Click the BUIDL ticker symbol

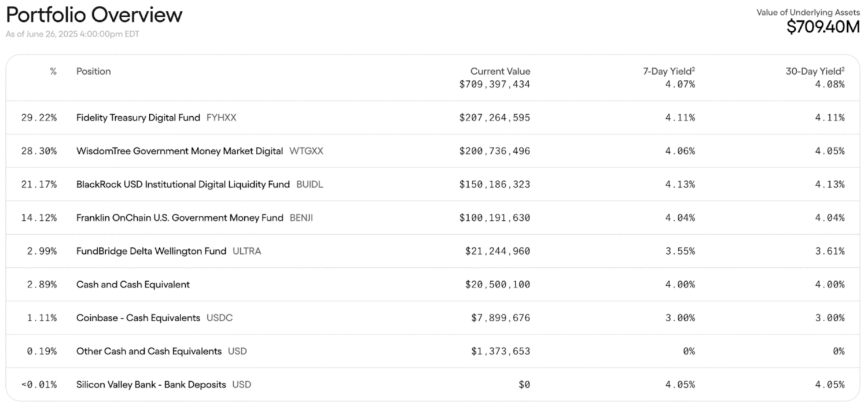click(310, 184)
